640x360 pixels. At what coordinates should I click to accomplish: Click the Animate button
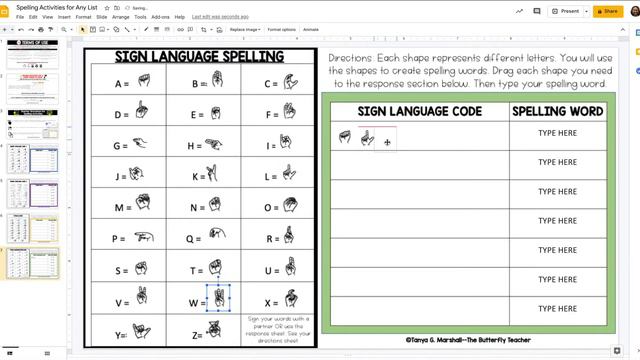click(x=311, y=30)
